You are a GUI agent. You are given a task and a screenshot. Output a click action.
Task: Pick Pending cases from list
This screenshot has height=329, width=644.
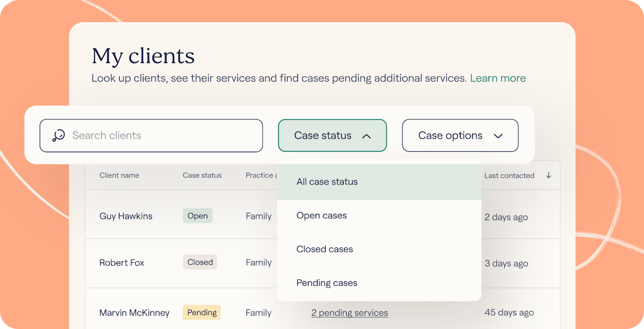tap(327, 283)
